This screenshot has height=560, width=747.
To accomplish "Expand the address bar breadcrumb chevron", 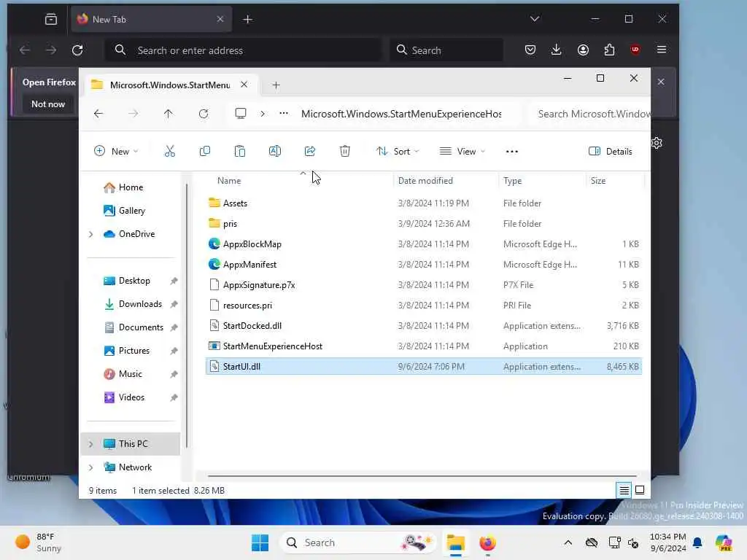I will (x=263, y=114).
